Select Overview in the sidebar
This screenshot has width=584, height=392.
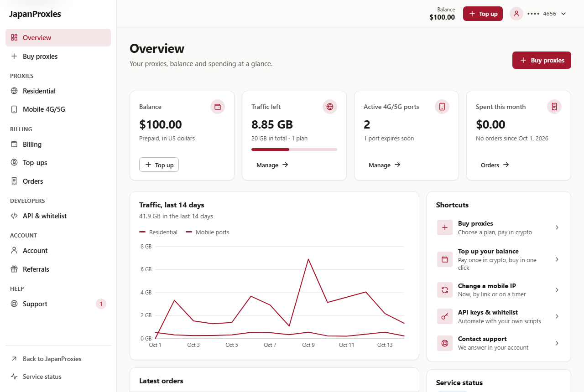[x=58, y=37]
